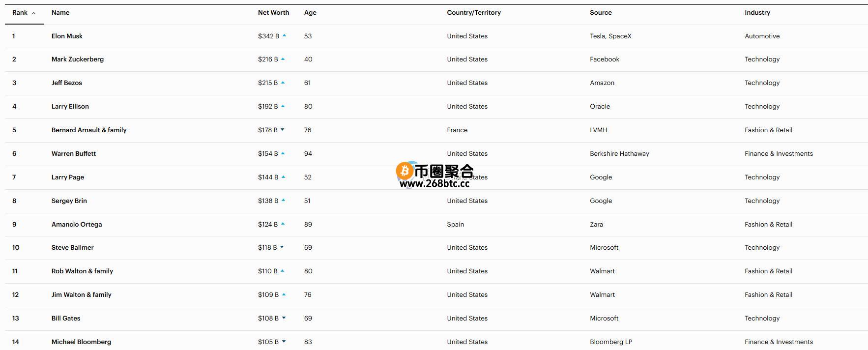
Task: Click the Berkshire Hathaway source cell
Action: [x=619, y=154]
